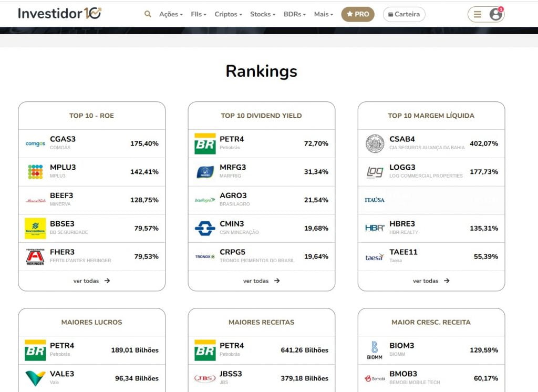
Task: Click the BIOMM logo beside BIOM3
Action: tap(375, 350)
